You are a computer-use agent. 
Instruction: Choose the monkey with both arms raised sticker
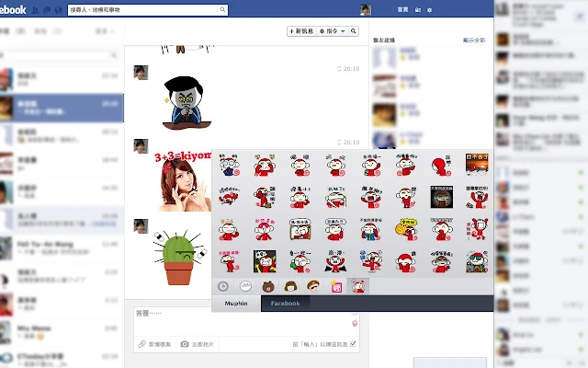[x=477, y=197]
